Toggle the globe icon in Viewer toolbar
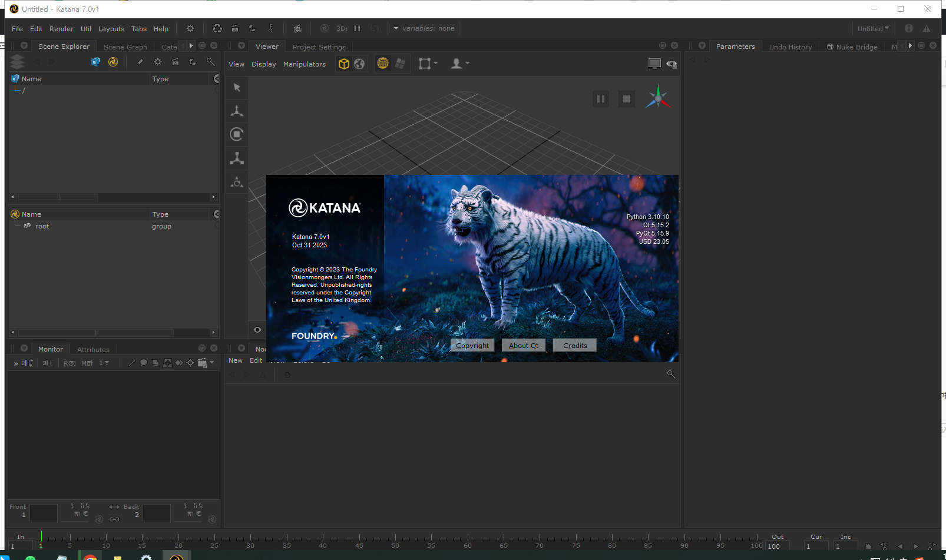Screen dimensions: 946x560 click(x=359, y=64)
